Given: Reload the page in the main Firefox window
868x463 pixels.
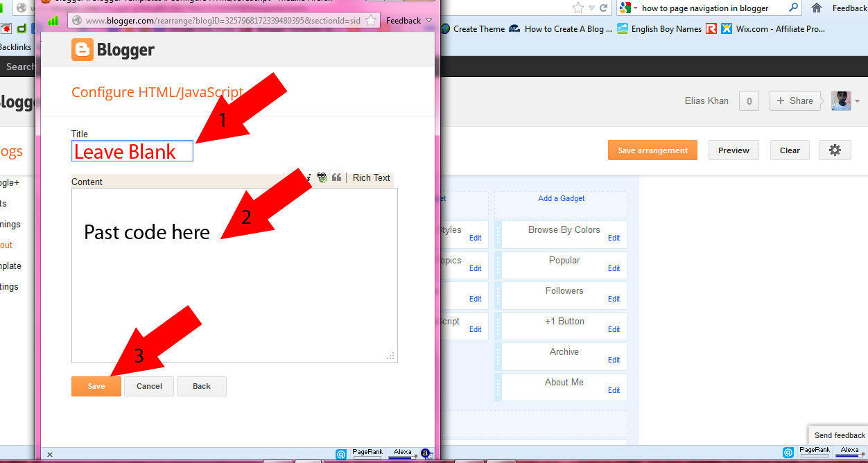Looking at the screenshot, I should 604,8.
